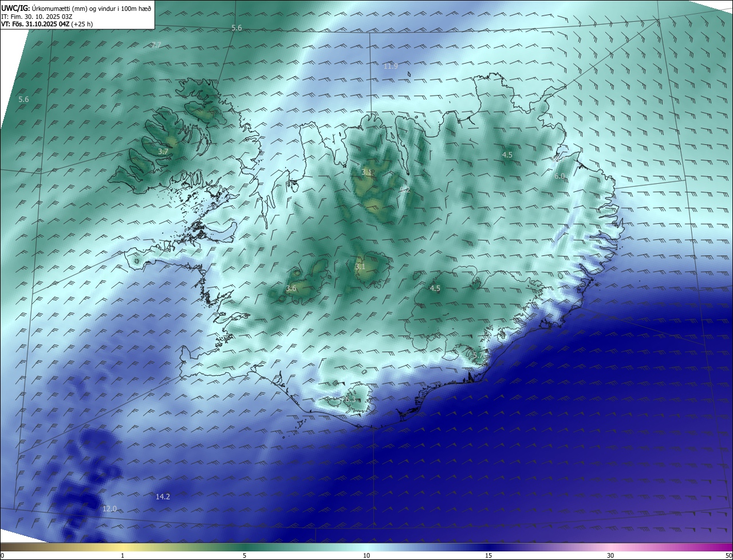Click the "IT: Fim. 30. 10. 2025 03Z" line
Viewport: 733px width, 560px height.
[x=37, y=16]
